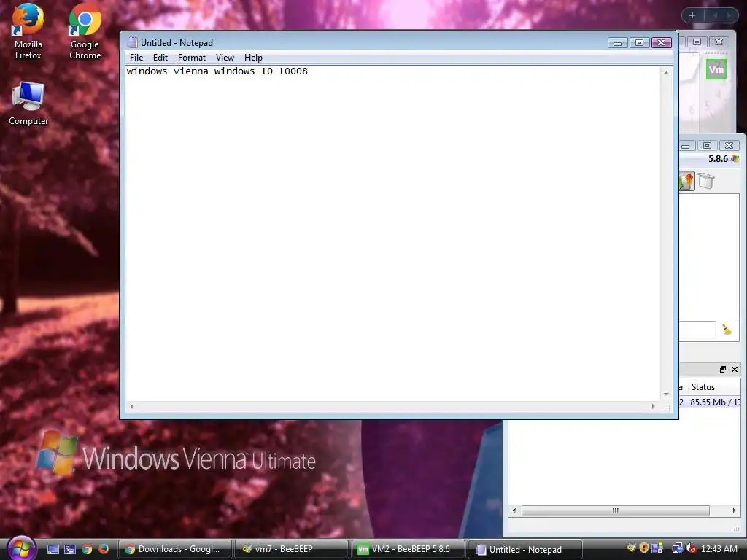The height and width of the screenshot is (560, 747).
Task: Click the BeeBEEP orange arrow toolbar icon
Action: click(686, 181)
